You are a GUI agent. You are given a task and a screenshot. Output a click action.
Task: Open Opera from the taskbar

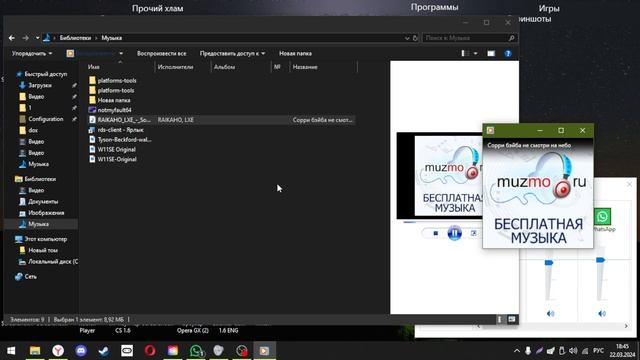150,351
